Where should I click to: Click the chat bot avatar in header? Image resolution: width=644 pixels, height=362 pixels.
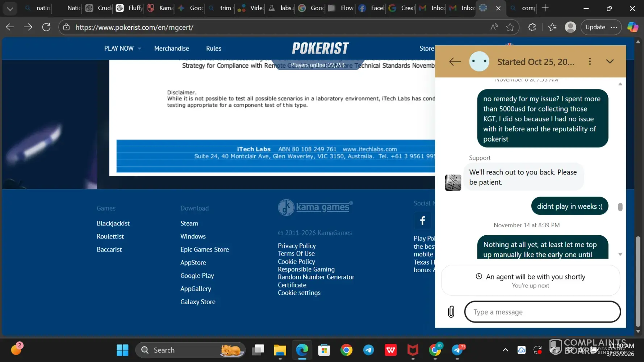pos(479,62)
